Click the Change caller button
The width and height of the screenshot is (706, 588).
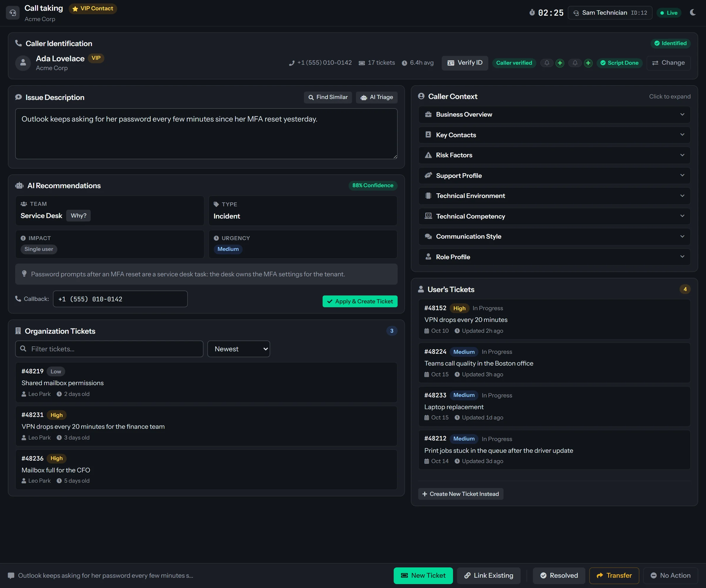click(668, 63)
